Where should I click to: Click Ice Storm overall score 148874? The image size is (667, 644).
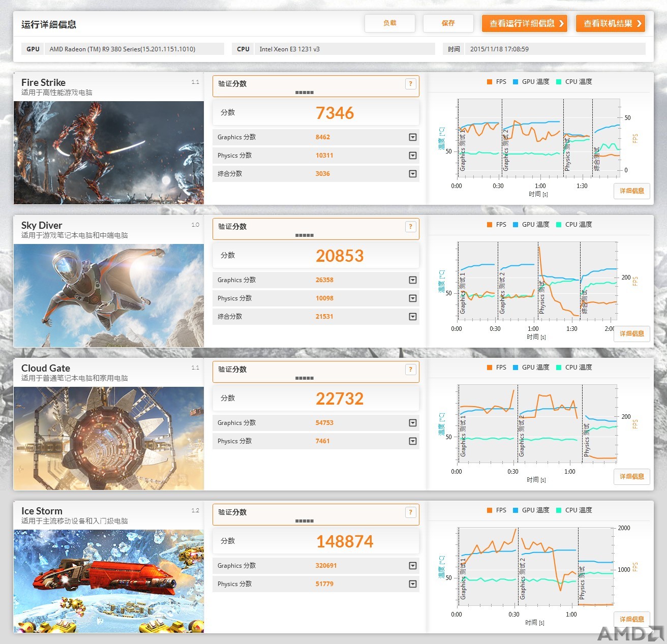pos(345,541)
